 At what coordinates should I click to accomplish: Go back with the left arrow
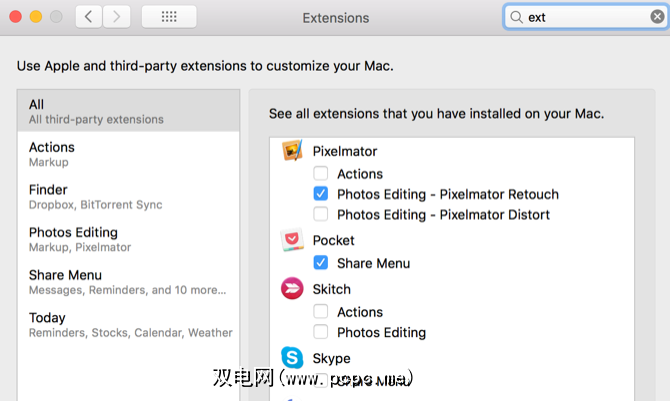pyautogui.click(x=89, y=17)
